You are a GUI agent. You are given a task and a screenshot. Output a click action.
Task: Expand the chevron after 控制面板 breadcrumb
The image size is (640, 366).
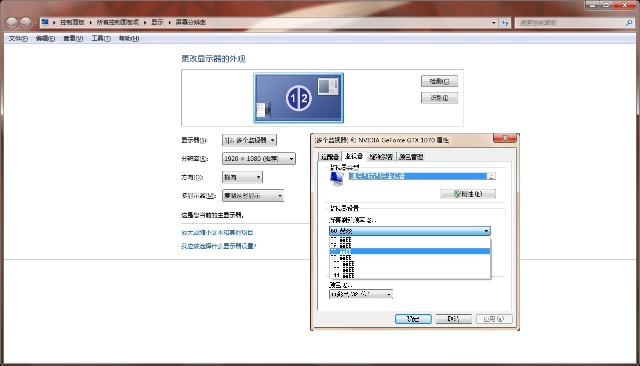91,22
